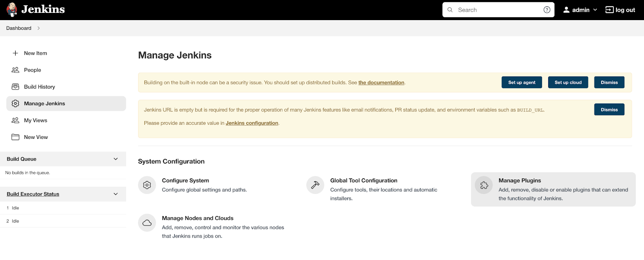This screenshot has height=260, width=644.
Task: Click the 'Manage Jenkins' page heading
Action: click(x=175, y=55)
